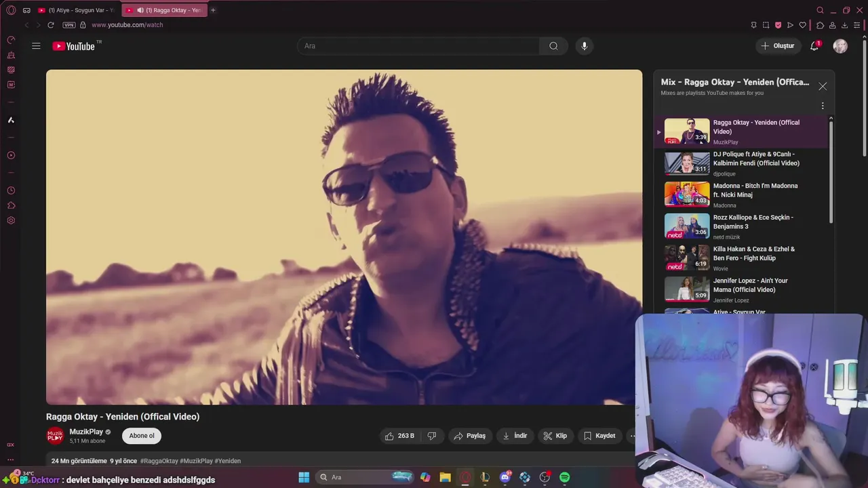
Task: Open a new browser tab
Action: pos(213,10)
